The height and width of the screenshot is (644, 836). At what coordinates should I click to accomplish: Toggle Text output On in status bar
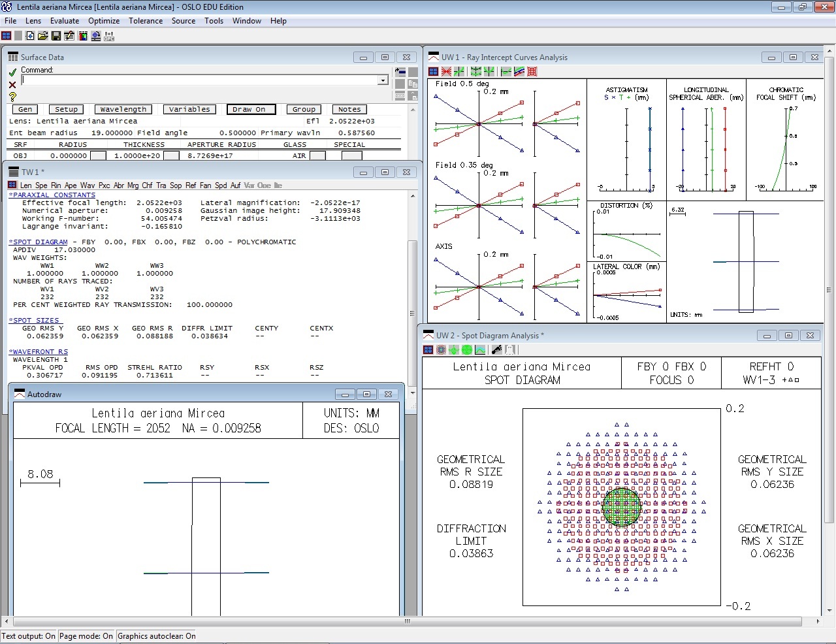pyautogui.click(x=29, y=636)
